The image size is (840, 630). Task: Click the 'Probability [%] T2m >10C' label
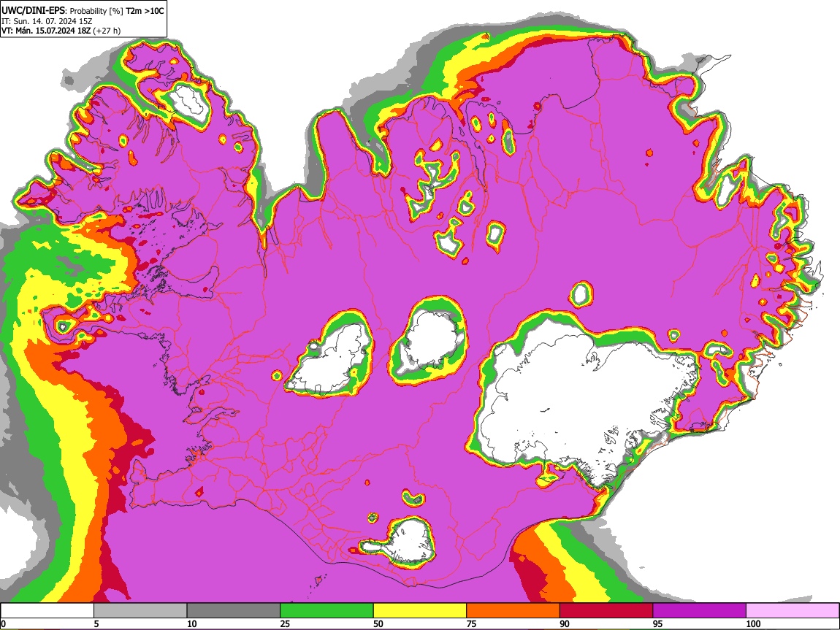click(117, 11)
